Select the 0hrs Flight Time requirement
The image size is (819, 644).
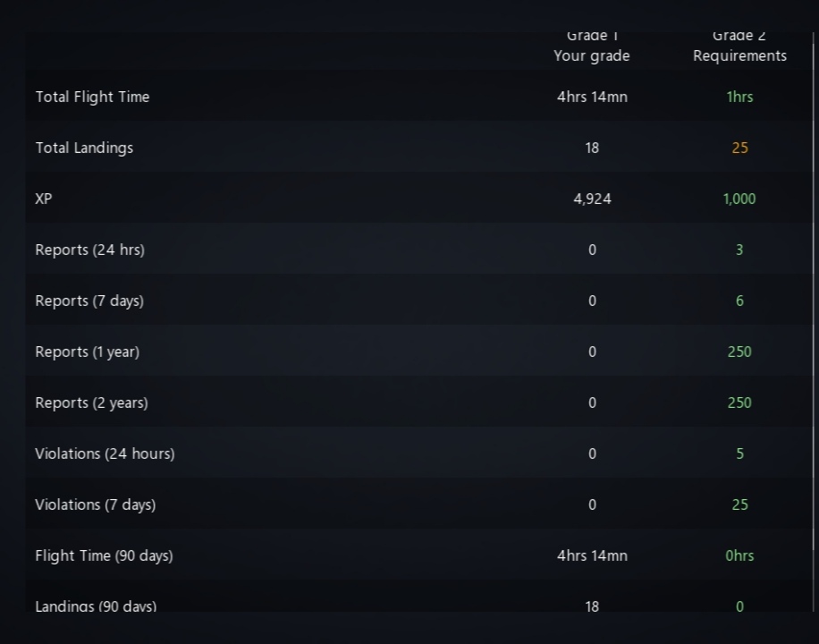739,555
